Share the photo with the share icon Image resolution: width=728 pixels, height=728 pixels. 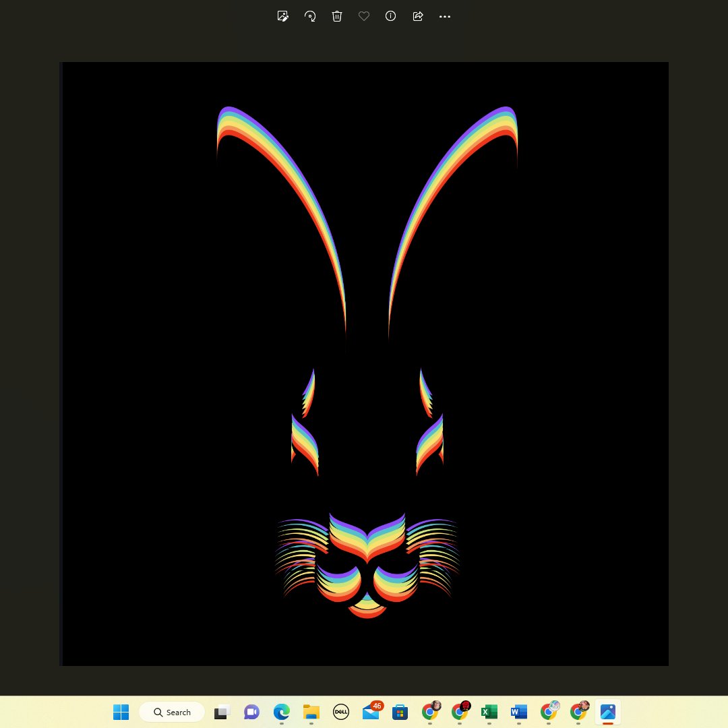(418, 16)
